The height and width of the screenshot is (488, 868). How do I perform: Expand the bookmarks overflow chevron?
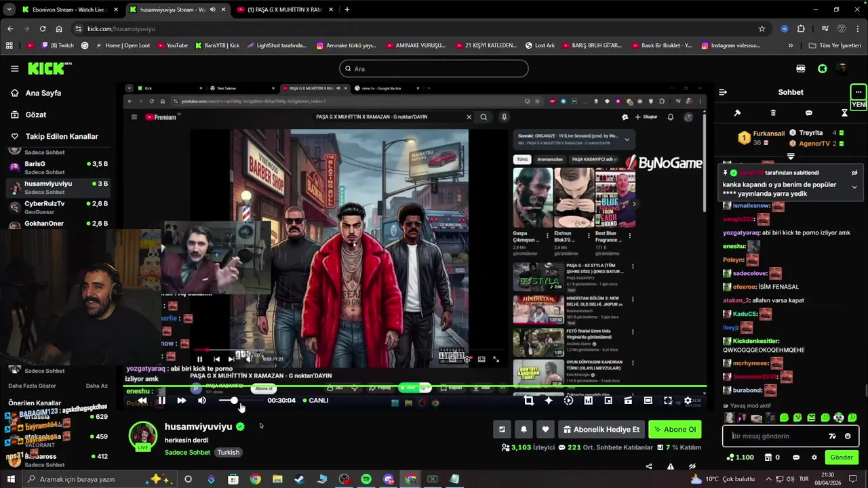pos(791,45)
